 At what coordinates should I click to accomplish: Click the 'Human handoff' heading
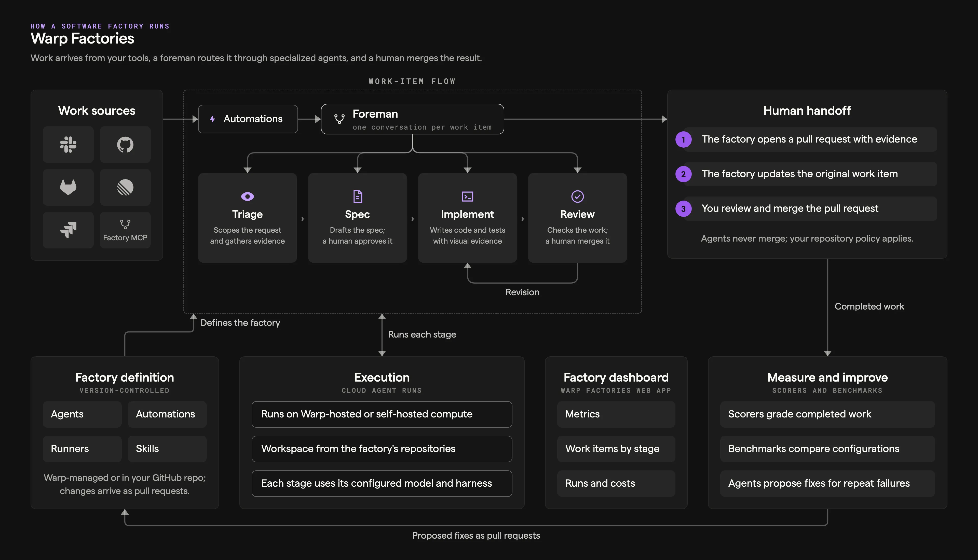pos(807,111)
